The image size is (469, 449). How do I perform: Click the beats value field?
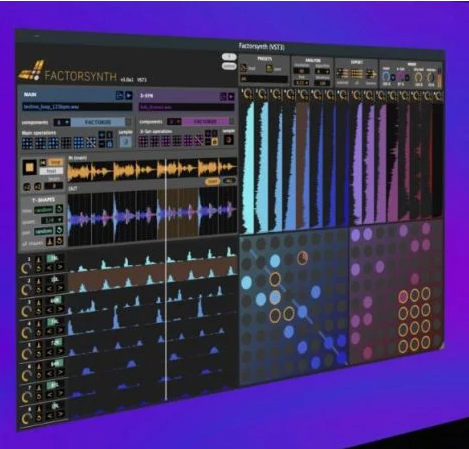point(54,186)
